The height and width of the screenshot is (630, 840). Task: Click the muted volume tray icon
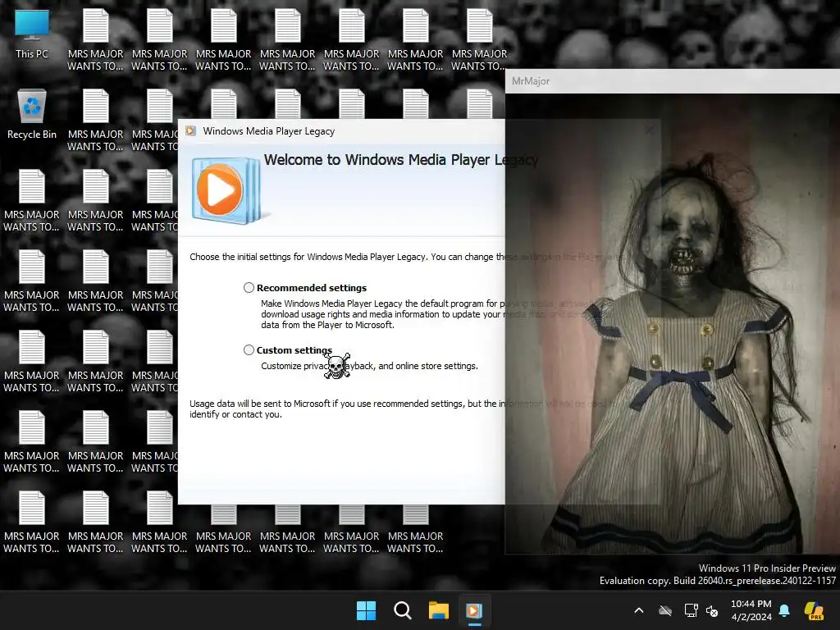click(713, 610)
